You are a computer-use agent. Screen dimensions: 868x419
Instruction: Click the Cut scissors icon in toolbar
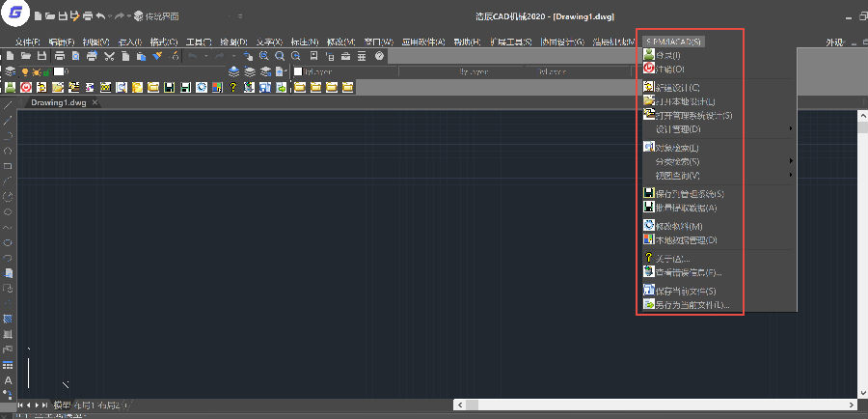(109, 56)
